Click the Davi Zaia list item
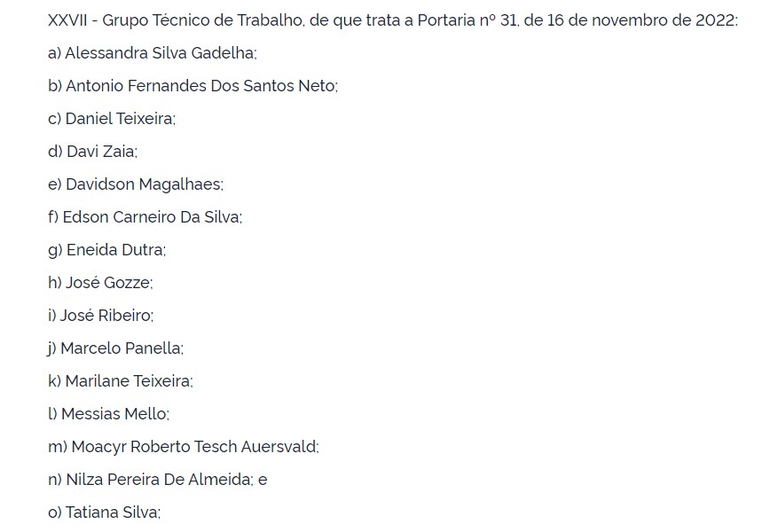 [92, 152]
